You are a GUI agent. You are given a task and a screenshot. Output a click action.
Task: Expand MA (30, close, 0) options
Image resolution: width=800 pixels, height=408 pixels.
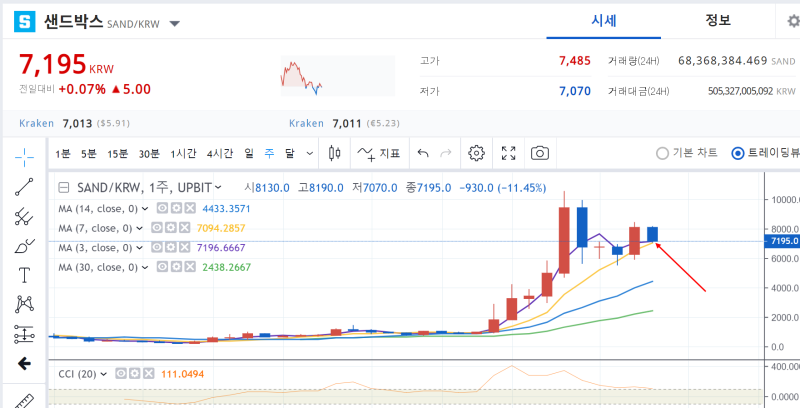(145, 267)
